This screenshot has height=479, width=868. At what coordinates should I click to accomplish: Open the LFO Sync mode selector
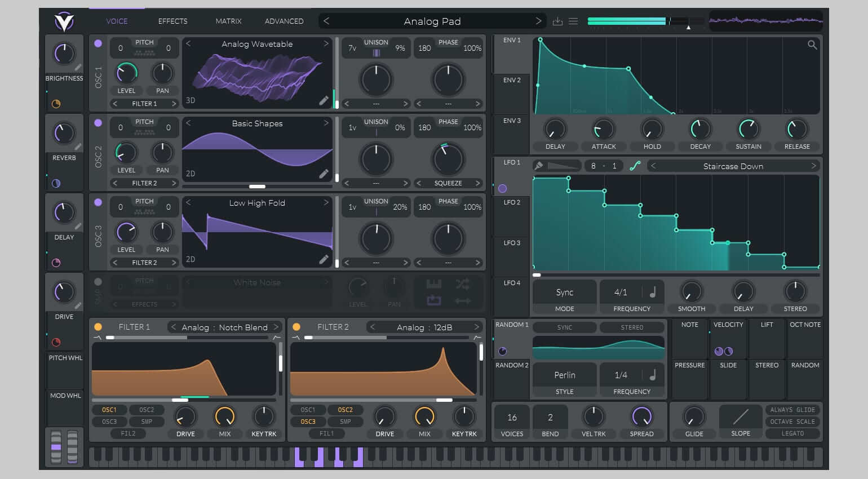pyautogui.click(x=564, y=292)
